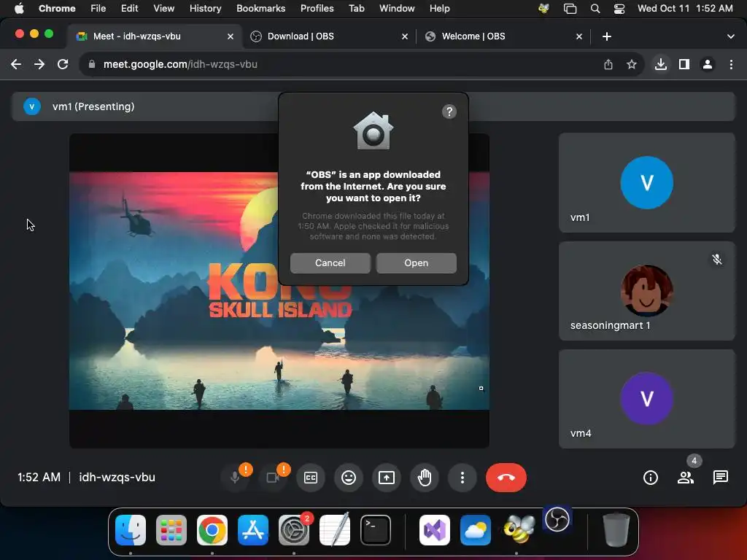Open Control Center in menu bar
Image resolution: width=747 pixels, height=560 pixels.
pos(619,8)
